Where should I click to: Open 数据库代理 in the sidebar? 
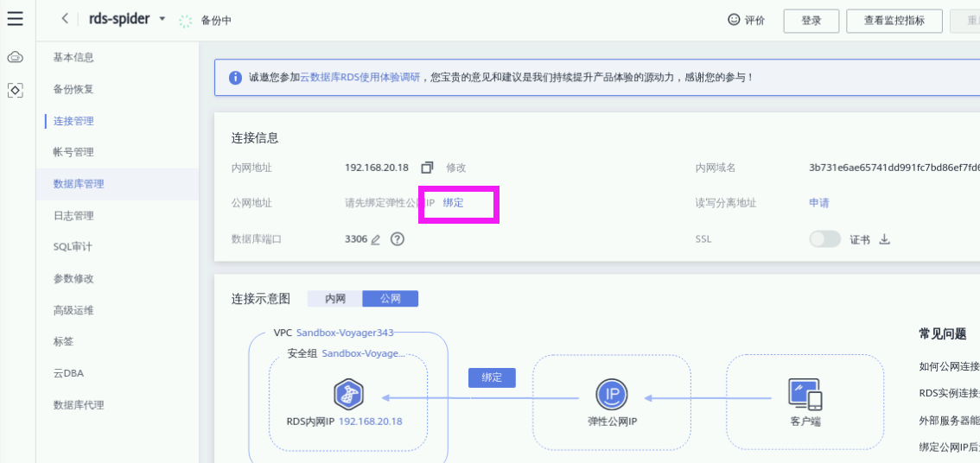click(x=79, y=405)
